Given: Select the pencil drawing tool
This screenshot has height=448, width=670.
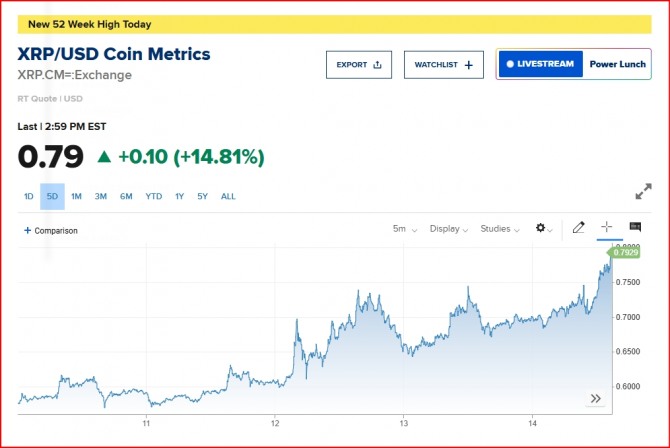Looking at the screenshot, I should click(x=578, y=228).
